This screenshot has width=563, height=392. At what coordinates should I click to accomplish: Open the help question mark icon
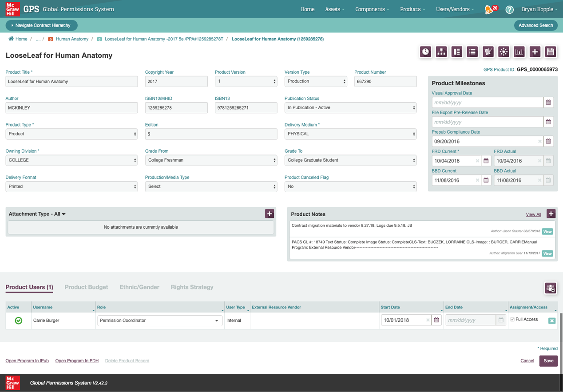(509, 9)
